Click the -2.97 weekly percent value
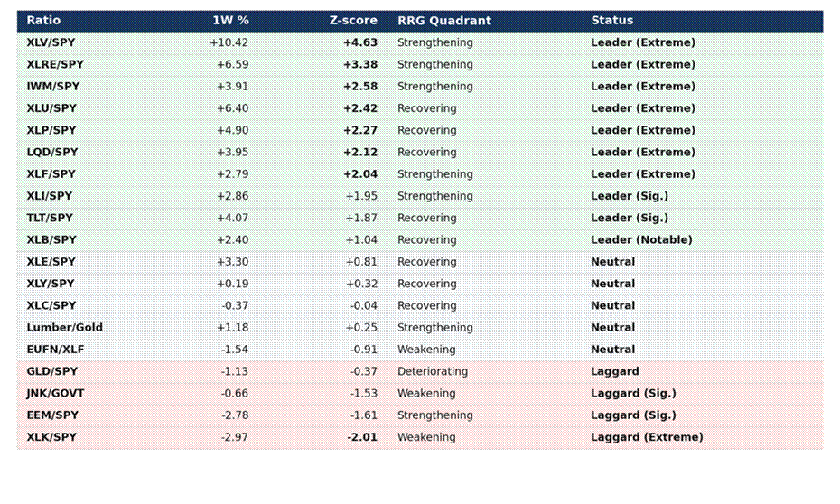The height and width of the screenshot is (504, 840). coord(235,437)
